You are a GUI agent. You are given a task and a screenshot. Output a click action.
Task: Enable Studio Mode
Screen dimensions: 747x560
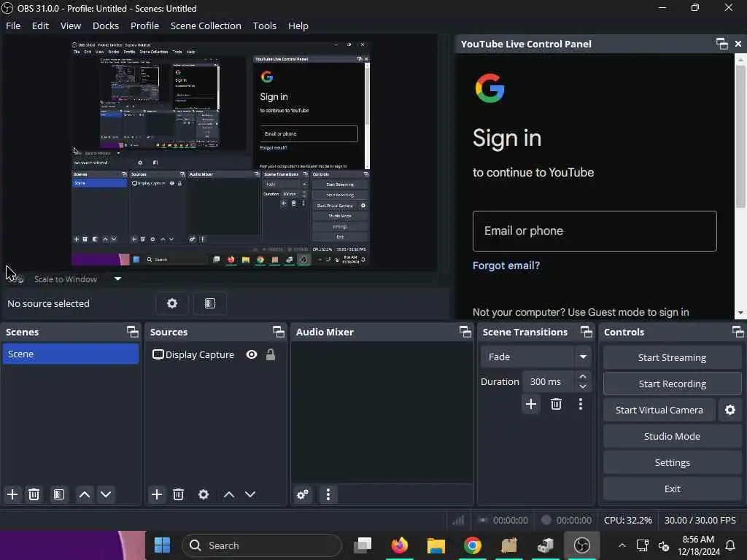coord(672,436)
